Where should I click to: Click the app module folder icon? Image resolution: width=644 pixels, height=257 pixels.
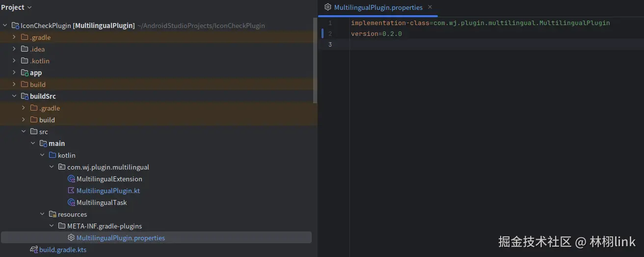point(25,73)
